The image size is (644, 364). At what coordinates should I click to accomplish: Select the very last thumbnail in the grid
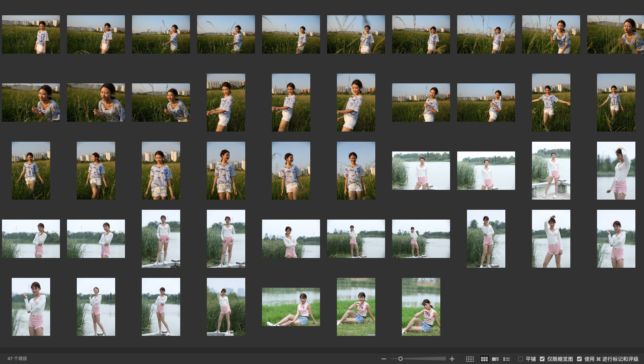click(x=421, y=307)
